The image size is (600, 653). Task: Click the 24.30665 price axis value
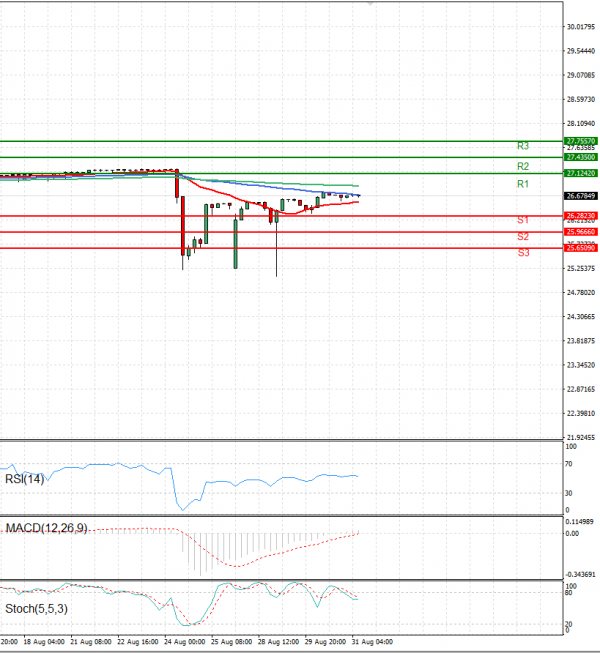[x=581, y=317]
